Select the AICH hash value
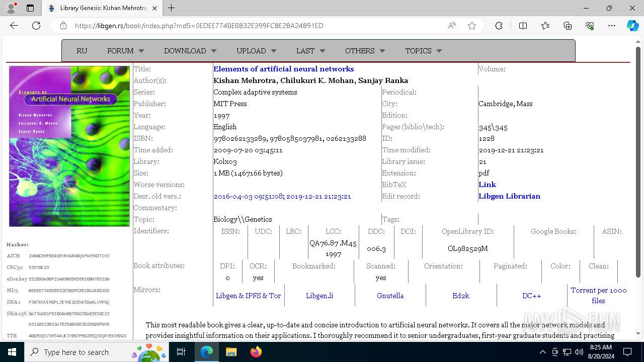Image resolution: width=644 pixels, height=362 pixels. pos(69,256)
